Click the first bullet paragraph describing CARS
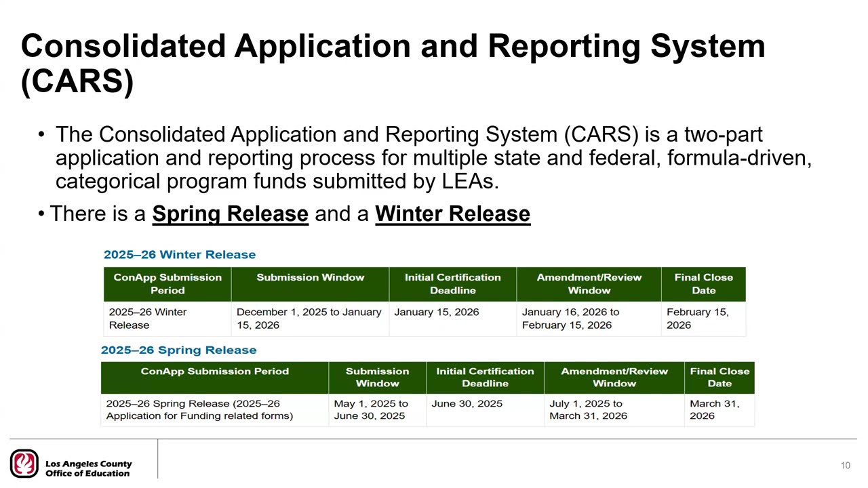Screen dimensions: 868x488 (x=433, y=158)
